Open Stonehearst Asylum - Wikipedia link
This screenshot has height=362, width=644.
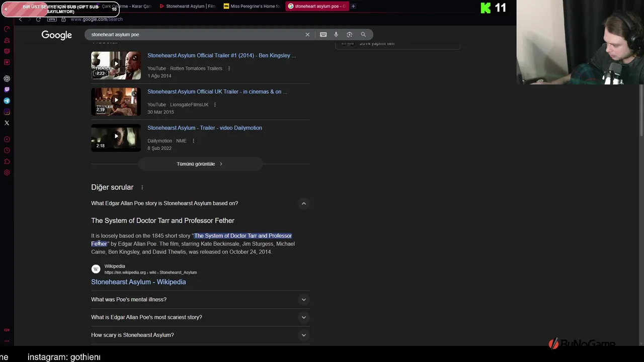(138, 282)
